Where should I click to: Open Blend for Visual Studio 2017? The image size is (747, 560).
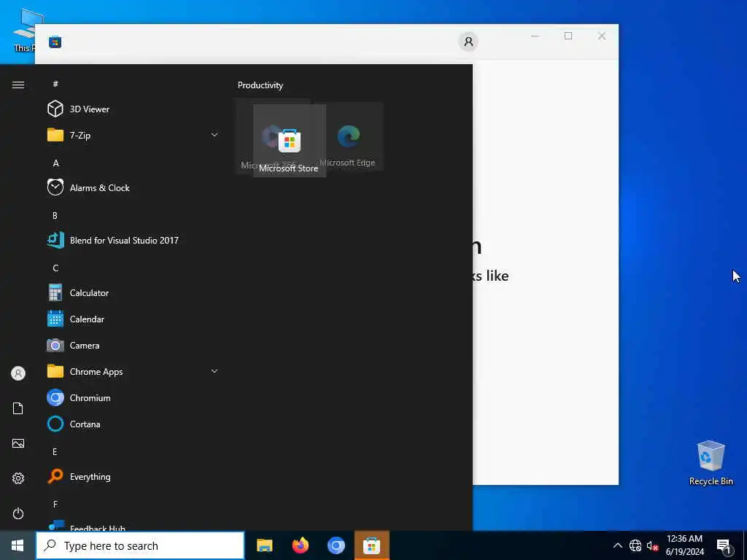(x=133, y=240)
